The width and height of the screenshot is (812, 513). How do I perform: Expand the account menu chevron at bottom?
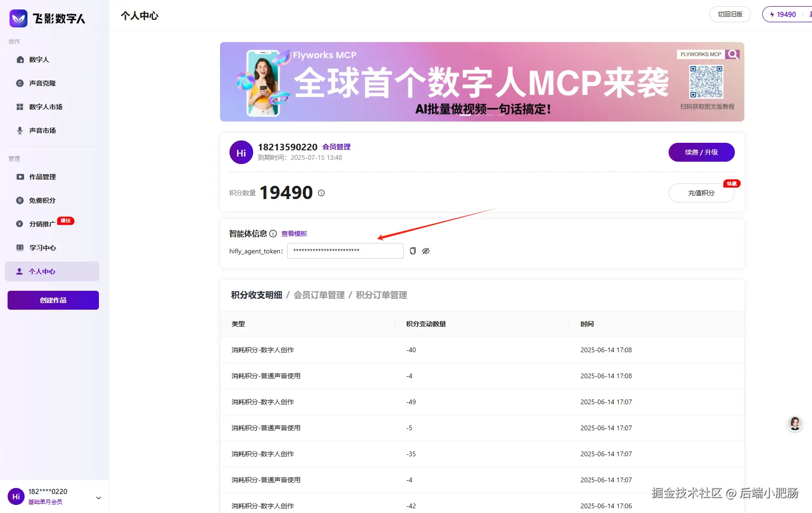[x=98, y=497]
